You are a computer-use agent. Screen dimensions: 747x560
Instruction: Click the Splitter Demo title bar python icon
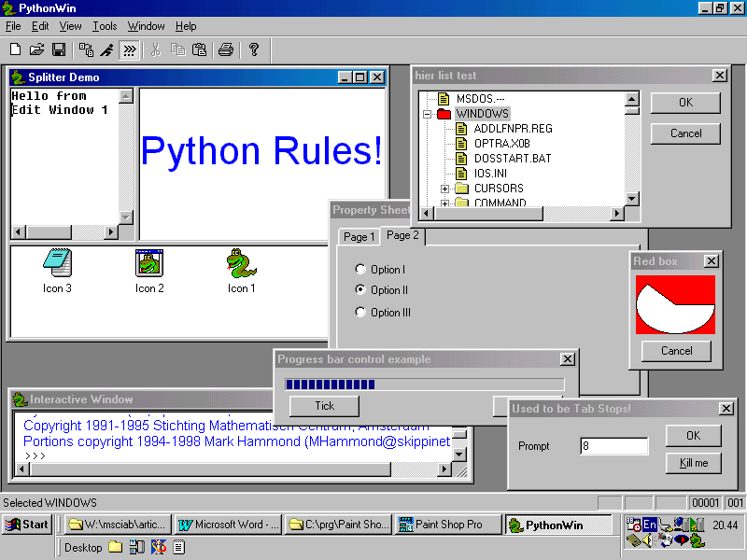tap(18, 77)
